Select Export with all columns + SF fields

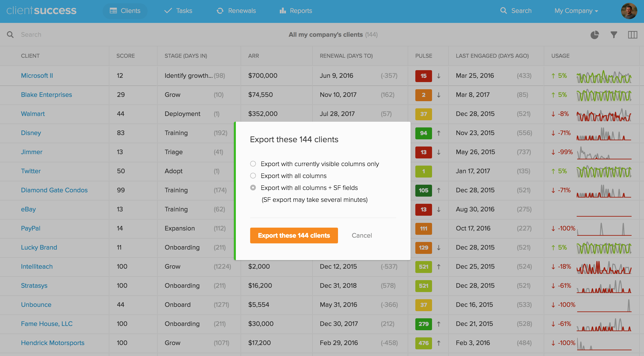coord(253,187)
